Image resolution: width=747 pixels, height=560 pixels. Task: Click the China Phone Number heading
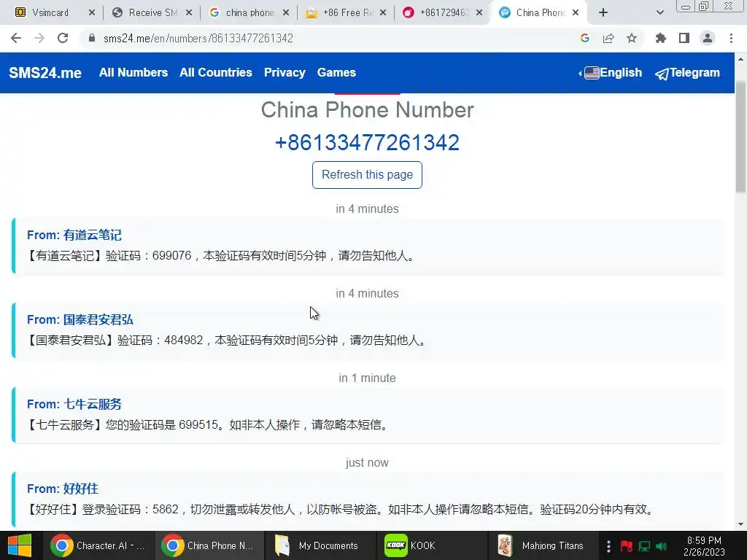click(x=367, y=110)
